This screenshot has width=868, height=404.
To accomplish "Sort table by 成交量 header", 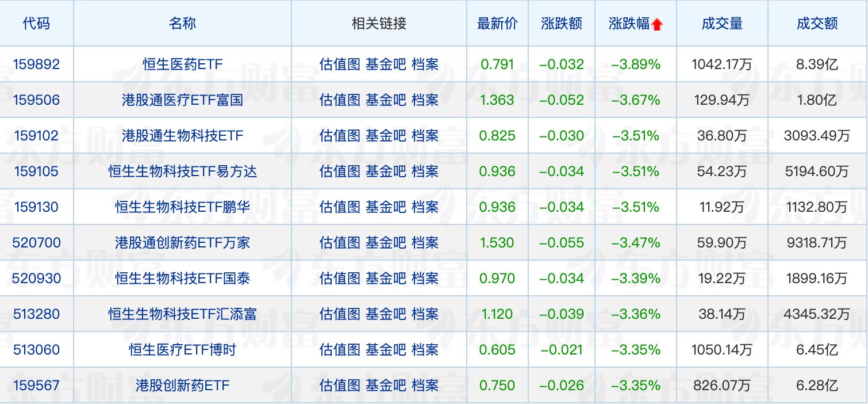I will click(x=722, y=24).
